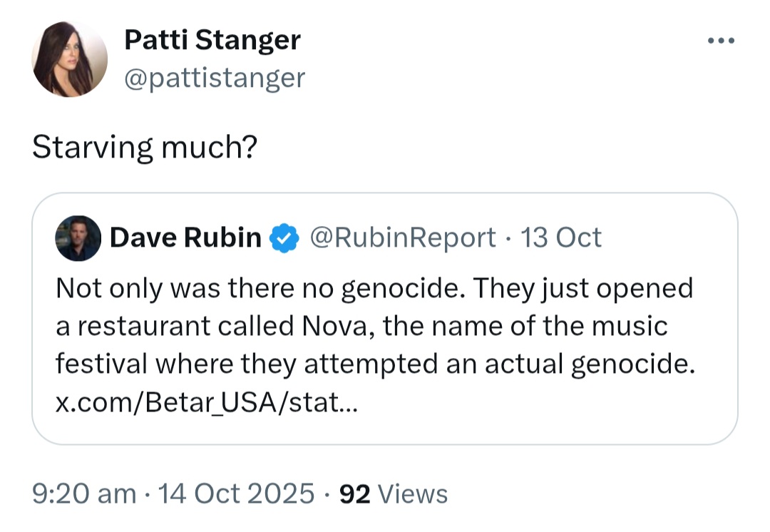Go to the @pattistanger handle
This screenshot has height=532, width=770.
point(215,78)
